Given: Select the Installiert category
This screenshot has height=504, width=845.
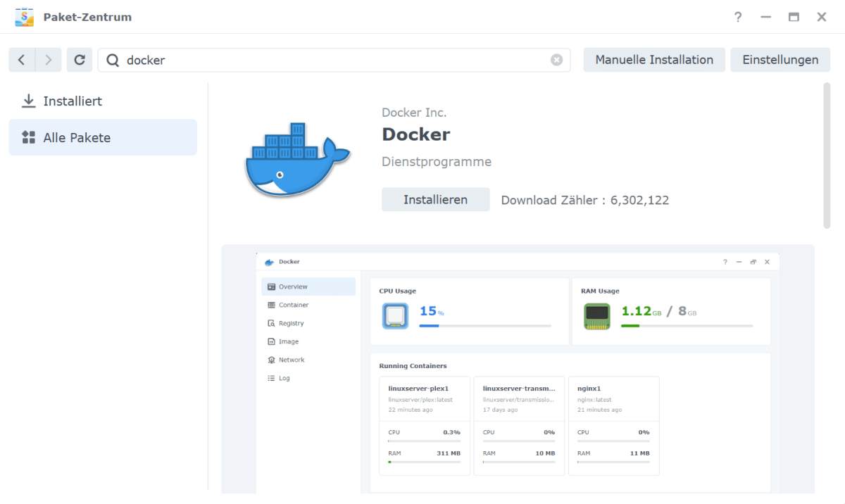Looking at the screenshot, I should [103, 101].
